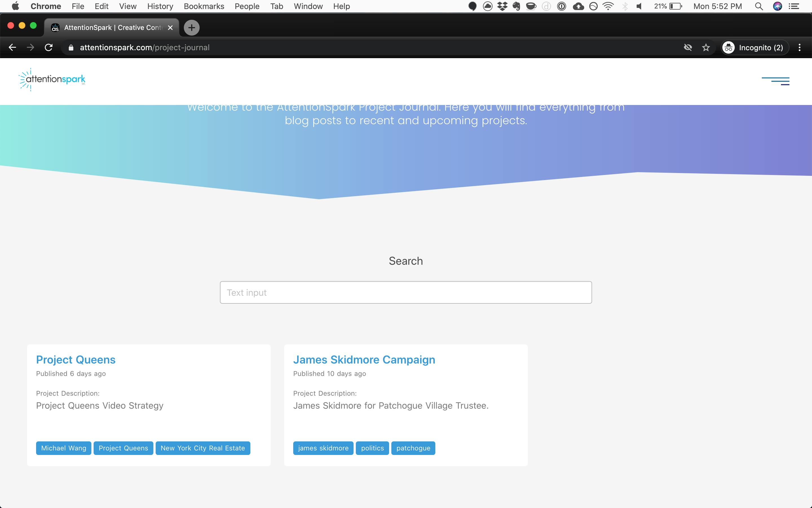
Task: Open the File menu
Action: point(78,6)
